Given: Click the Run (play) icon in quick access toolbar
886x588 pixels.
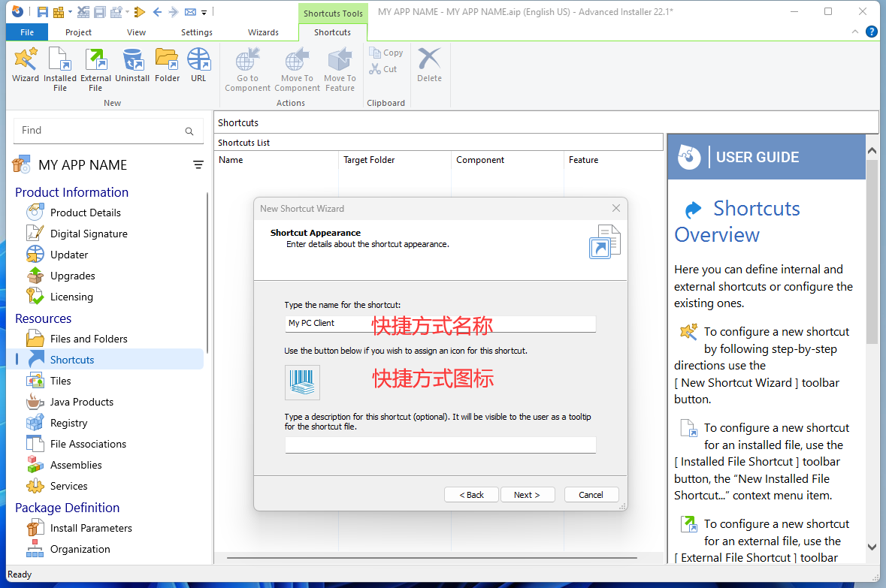Looking at the screenshot, I should [x=140, y=12].
